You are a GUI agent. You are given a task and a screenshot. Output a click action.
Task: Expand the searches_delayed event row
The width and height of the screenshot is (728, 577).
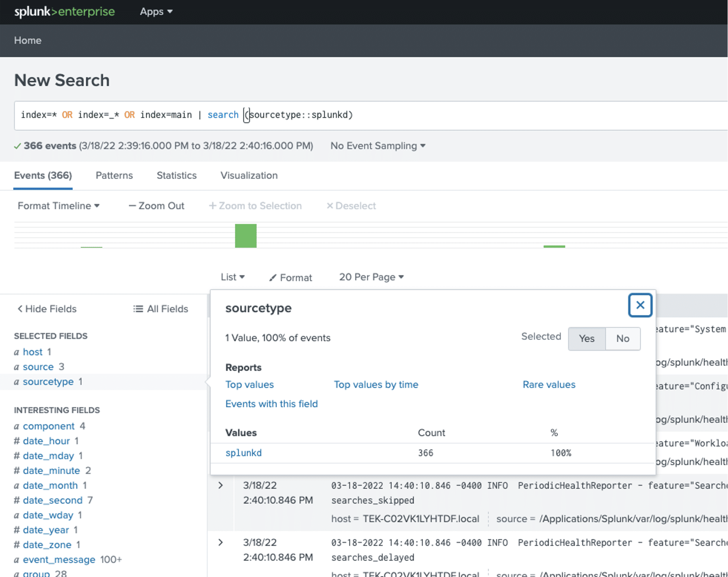coord(221,542)
